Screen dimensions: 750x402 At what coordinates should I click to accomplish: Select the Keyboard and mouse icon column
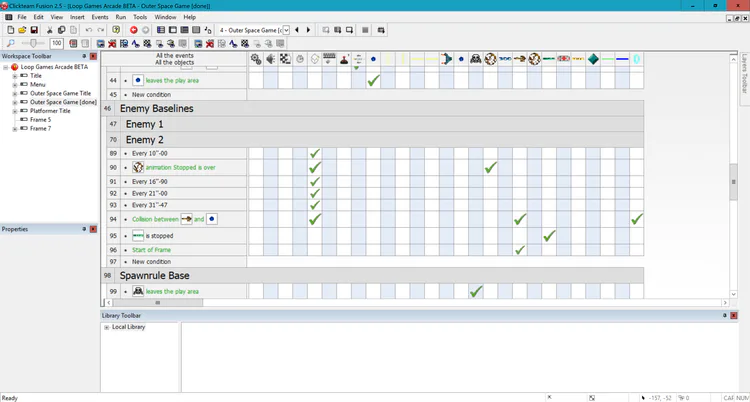[x=329, y=59]
